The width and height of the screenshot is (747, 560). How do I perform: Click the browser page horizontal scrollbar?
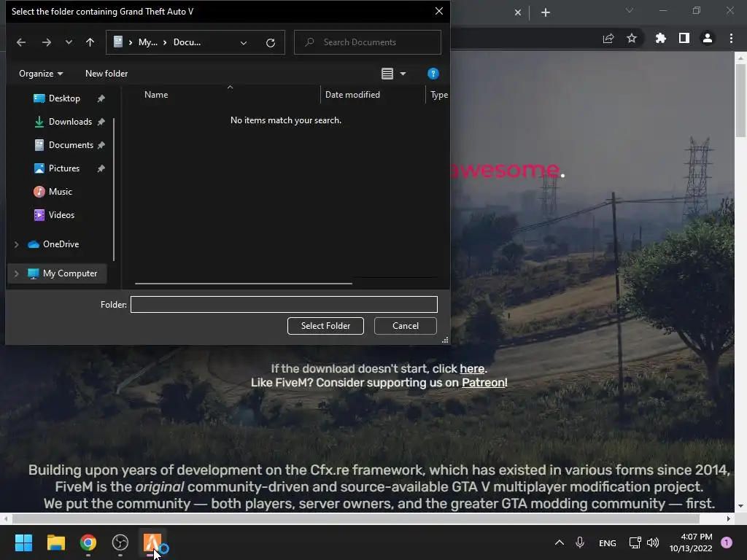tap(356, 518)
